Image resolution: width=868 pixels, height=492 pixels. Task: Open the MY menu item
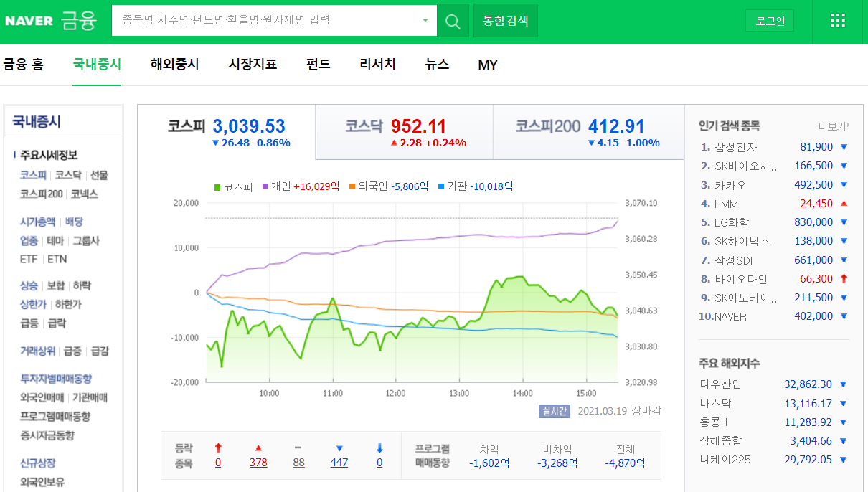coord(488,65)
